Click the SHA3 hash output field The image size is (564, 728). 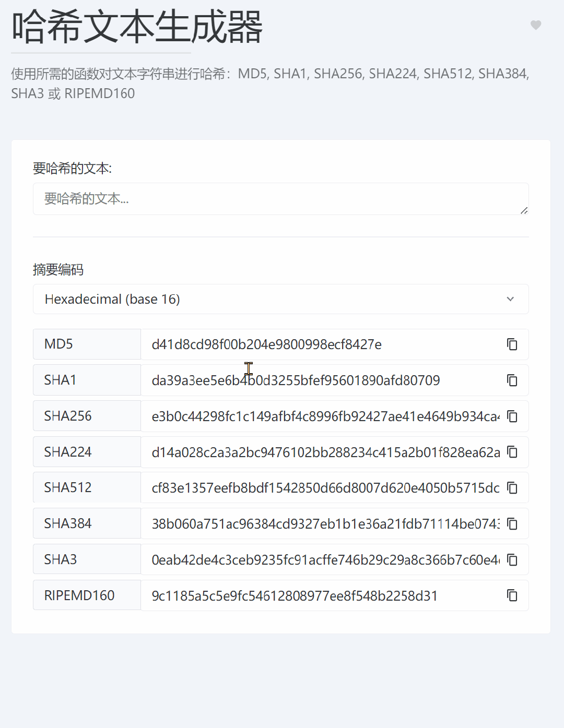[x=324, y=559]
